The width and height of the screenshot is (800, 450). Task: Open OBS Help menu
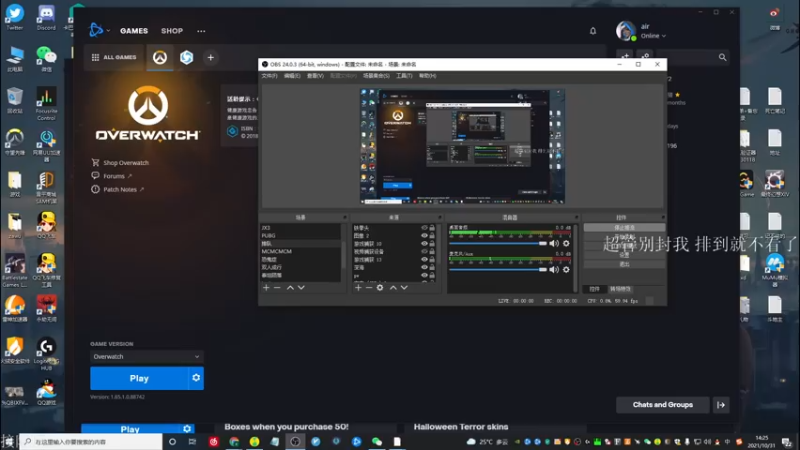[428, 76]
